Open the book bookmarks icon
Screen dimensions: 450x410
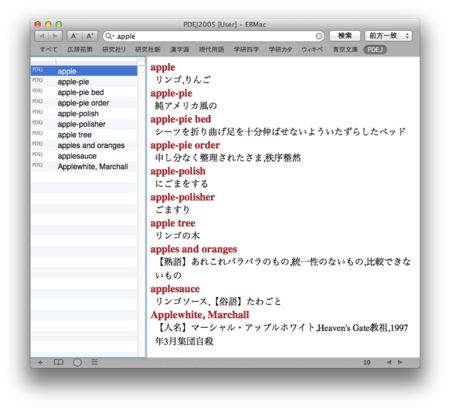click(58, 362)
